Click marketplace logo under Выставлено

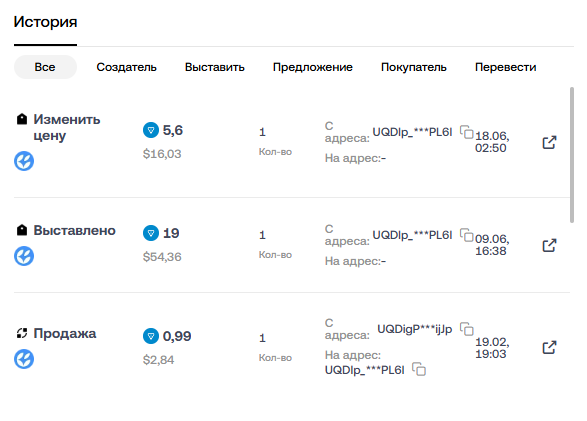pos(24,256)
